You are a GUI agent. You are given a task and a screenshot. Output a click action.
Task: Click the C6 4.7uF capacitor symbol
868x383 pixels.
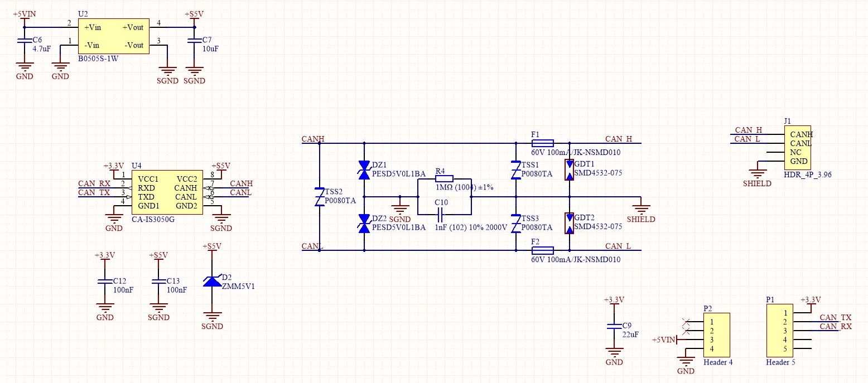23,41
